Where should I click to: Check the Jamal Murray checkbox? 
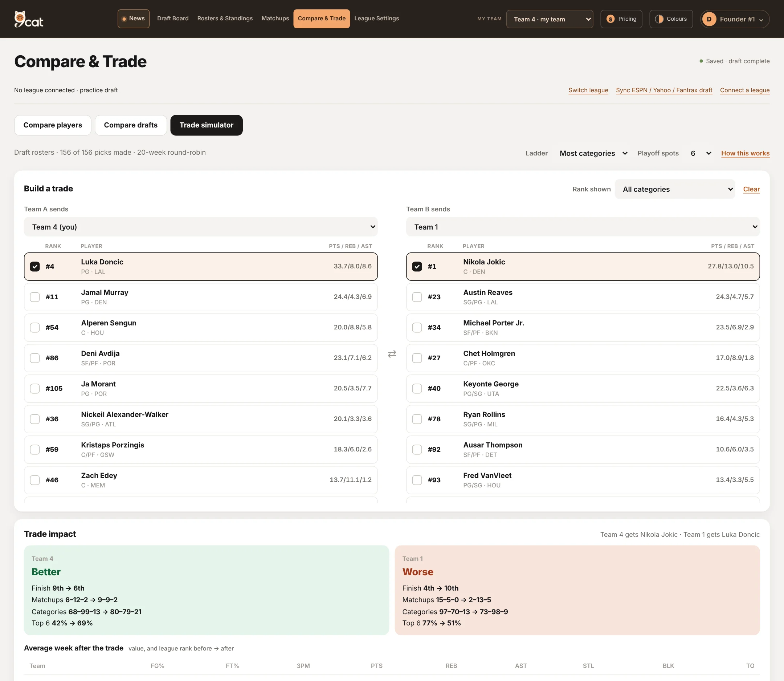35,297
